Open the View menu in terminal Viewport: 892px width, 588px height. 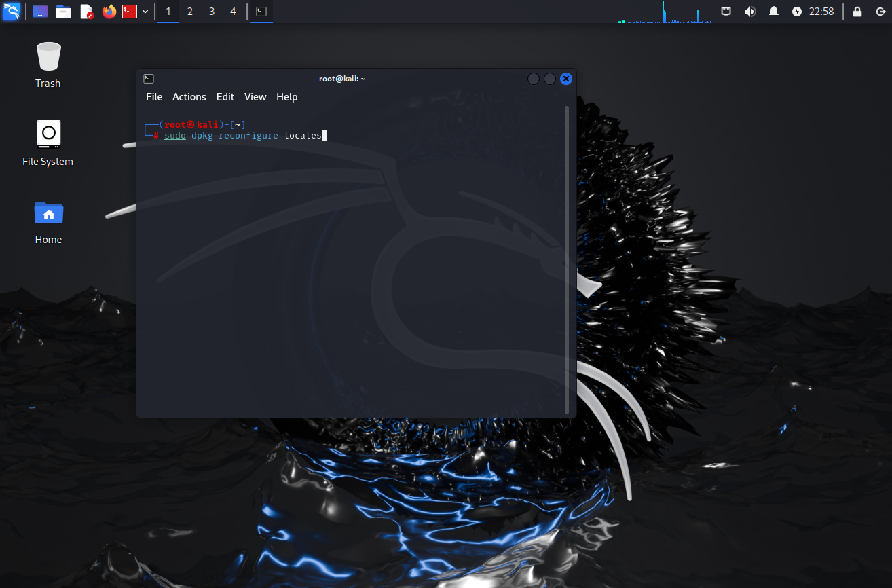pos(255,97)
